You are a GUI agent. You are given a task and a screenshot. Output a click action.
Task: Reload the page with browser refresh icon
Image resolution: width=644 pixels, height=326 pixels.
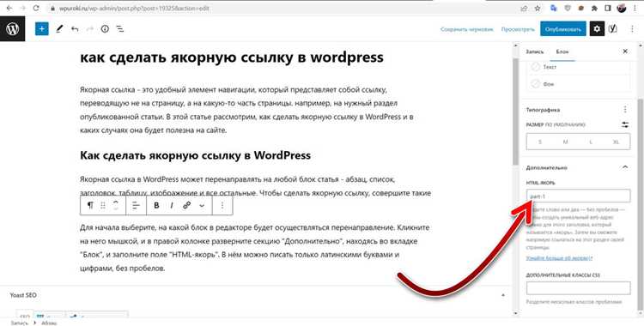tap(36, 9)
